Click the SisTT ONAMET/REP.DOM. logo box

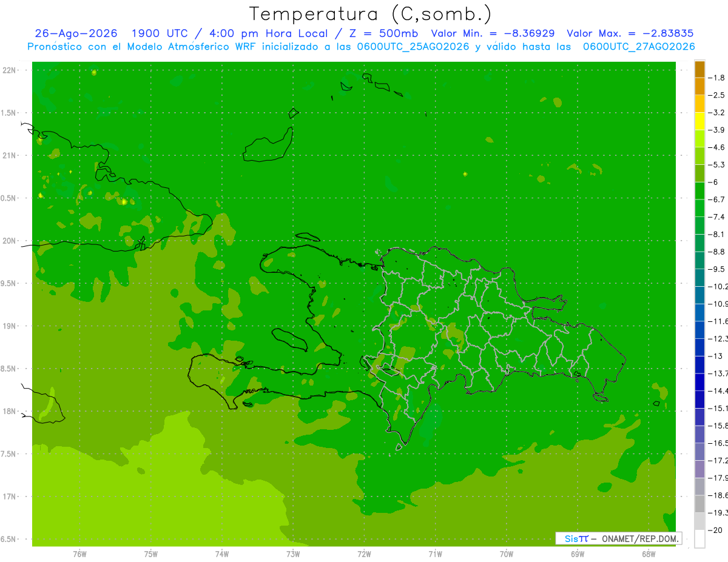619,538
